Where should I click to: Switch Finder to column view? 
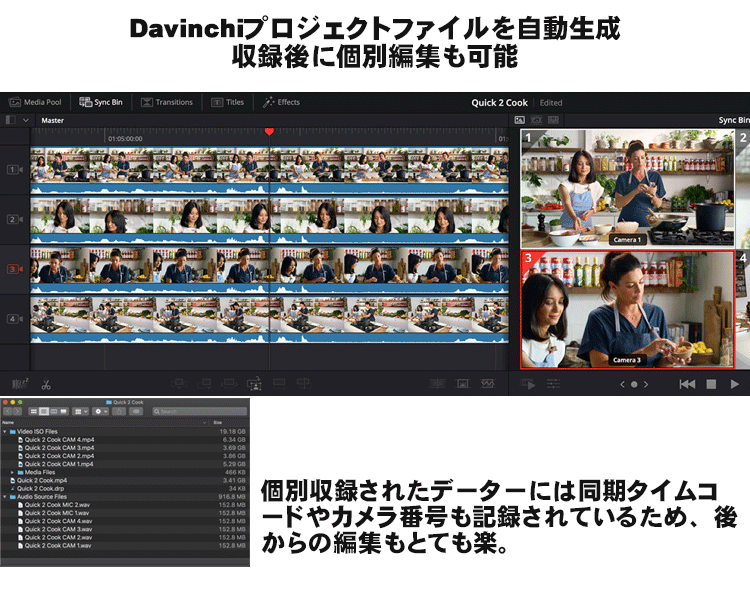[54, 411]
